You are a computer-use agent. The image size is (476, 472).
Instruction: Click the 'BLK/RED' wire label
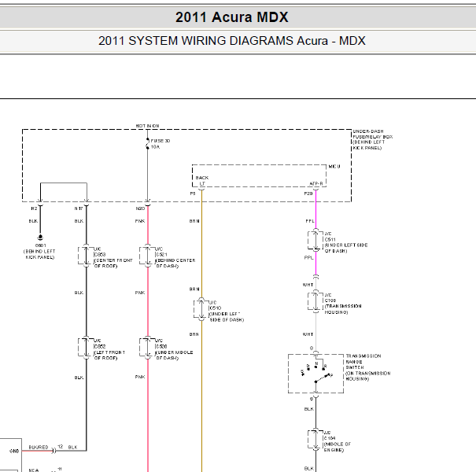[x=39, y=447]
